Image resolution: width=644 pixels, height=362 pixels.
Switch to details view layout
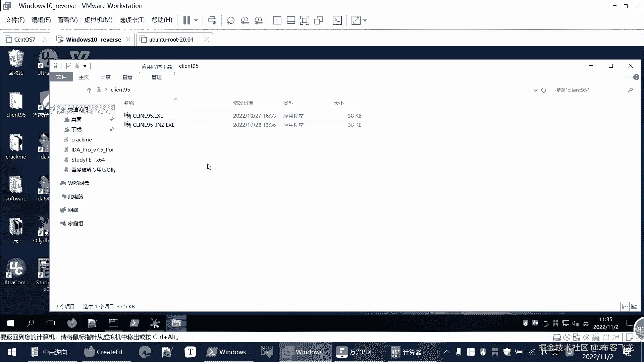(625, 306)
